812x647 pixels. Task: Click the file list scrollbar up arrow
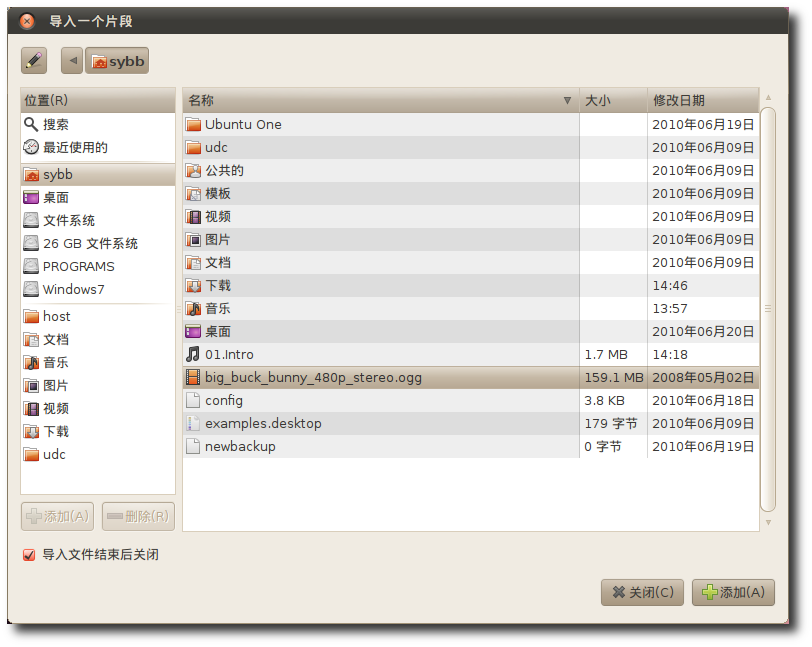click(768, 97)
